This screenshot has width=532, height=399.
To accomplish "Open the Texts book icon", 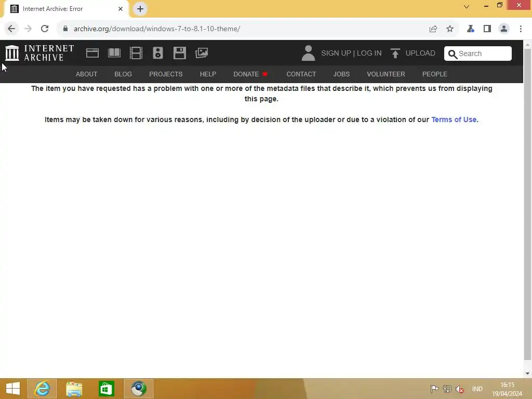I will click(x=114, y=54).
